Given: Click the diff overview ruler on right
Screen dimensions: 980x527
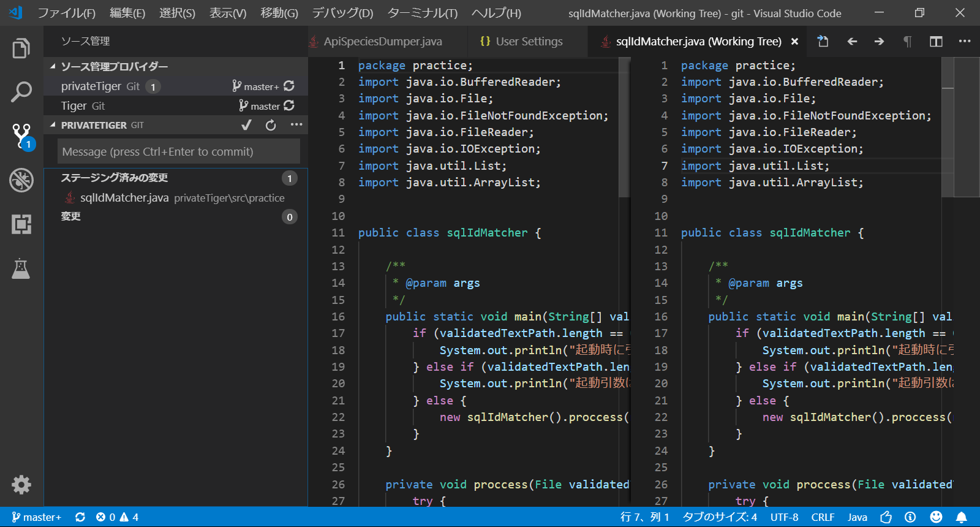Looking at the screenshot, I should 967,282.
